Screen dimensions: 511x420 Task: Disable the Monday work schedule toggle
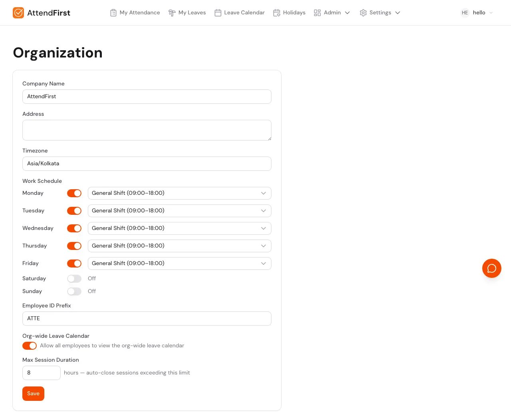(x=74, y=193)
